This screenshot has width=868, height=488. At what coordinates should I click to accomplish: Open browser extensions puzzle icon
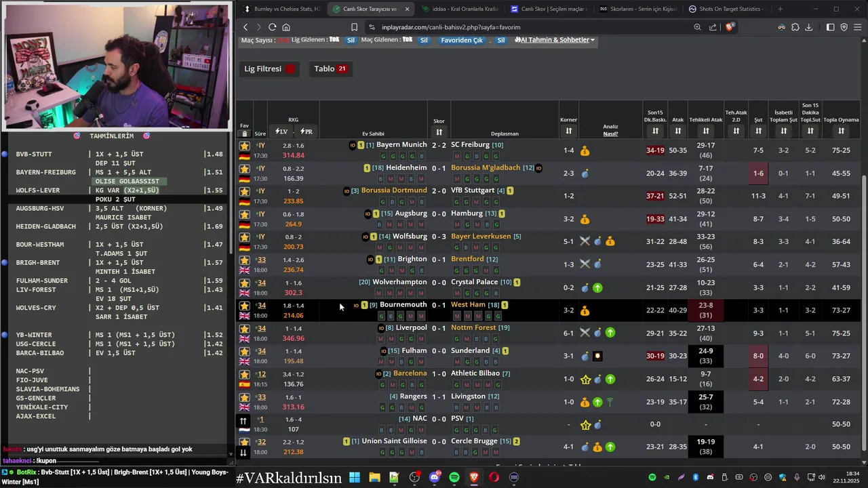(x=795, y=27)
